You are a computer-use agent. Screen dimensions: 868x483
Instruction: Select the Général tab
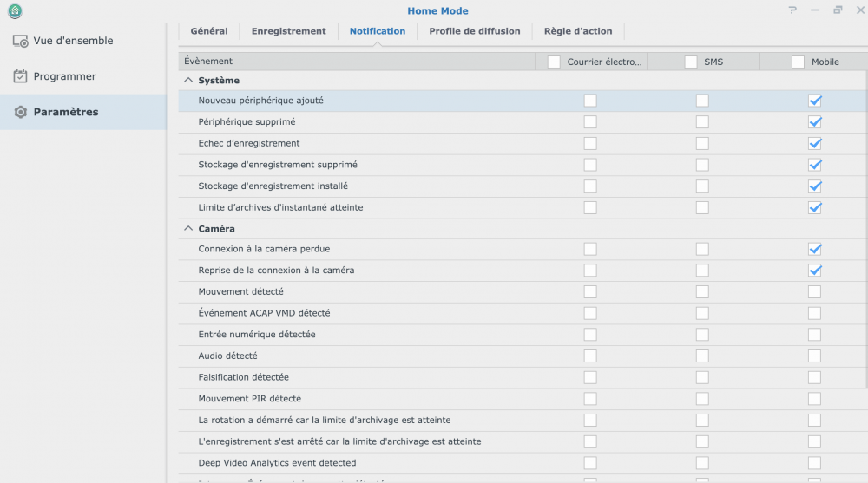coord(209,31)
